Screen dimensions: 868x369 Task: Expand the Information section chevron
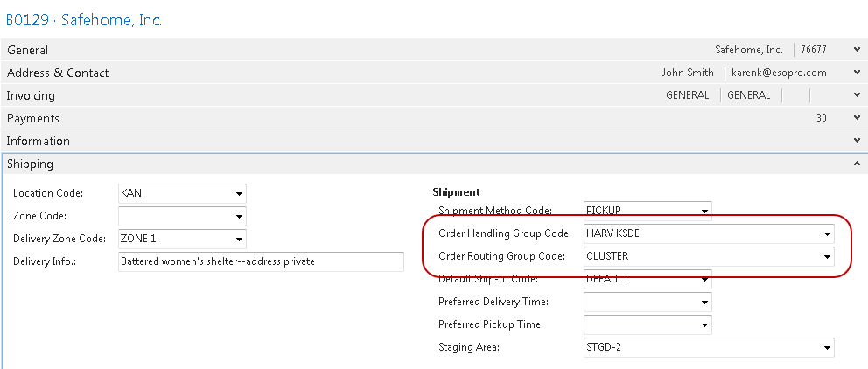(x=855, y=141)
